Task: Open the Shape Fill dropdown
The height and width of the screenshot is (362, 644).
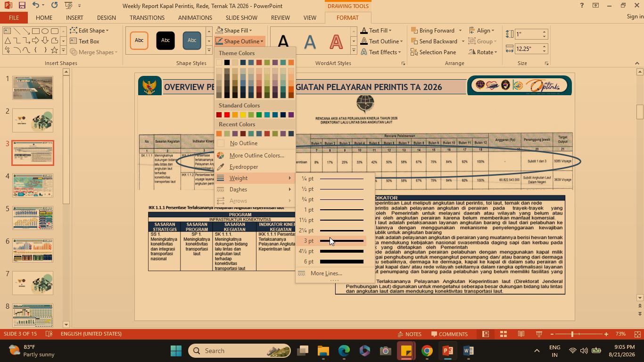Action: [234, 31]
